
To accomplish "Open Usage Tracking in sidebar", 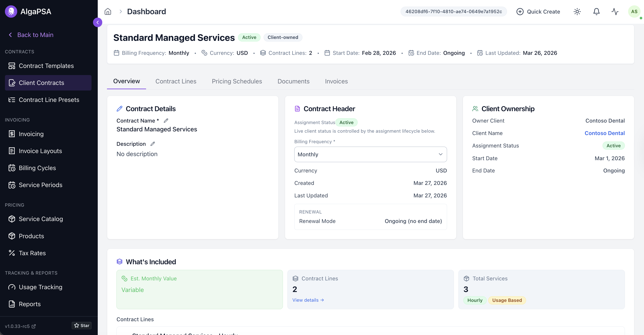I will 41,287.
